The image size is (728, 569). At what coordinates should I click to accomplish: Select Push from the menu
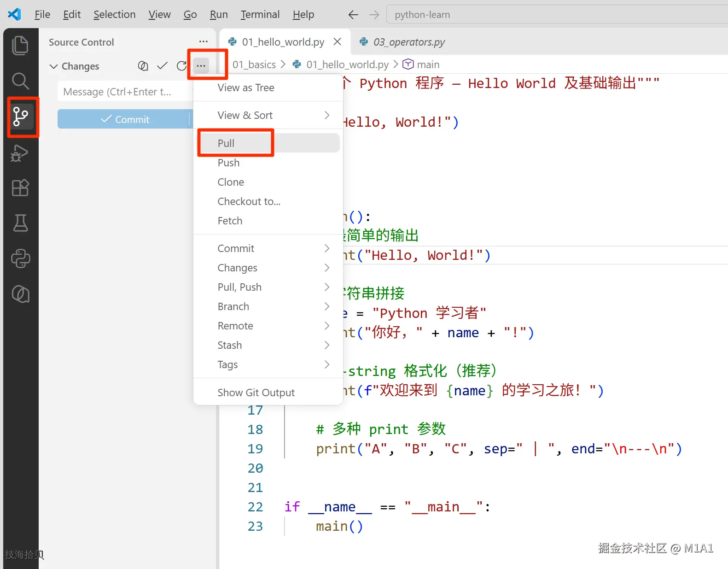pyautogui.click(x=268, y=163)
